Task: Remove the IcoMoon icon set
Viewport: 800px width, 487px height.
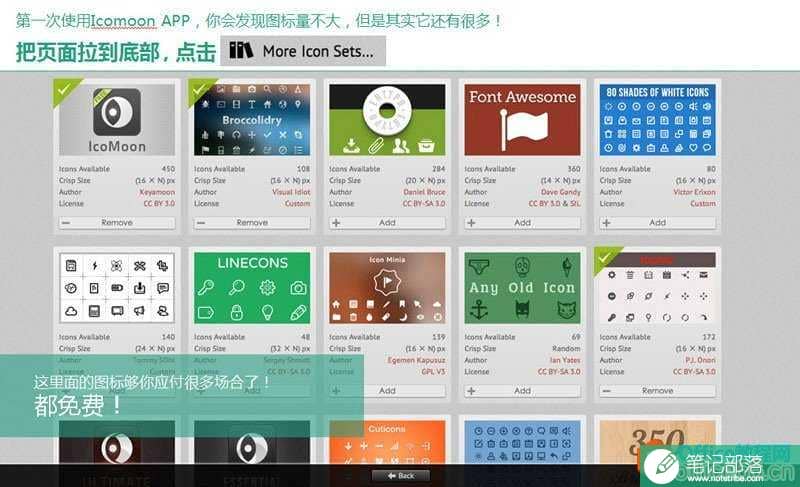Action: pos(117,223)
